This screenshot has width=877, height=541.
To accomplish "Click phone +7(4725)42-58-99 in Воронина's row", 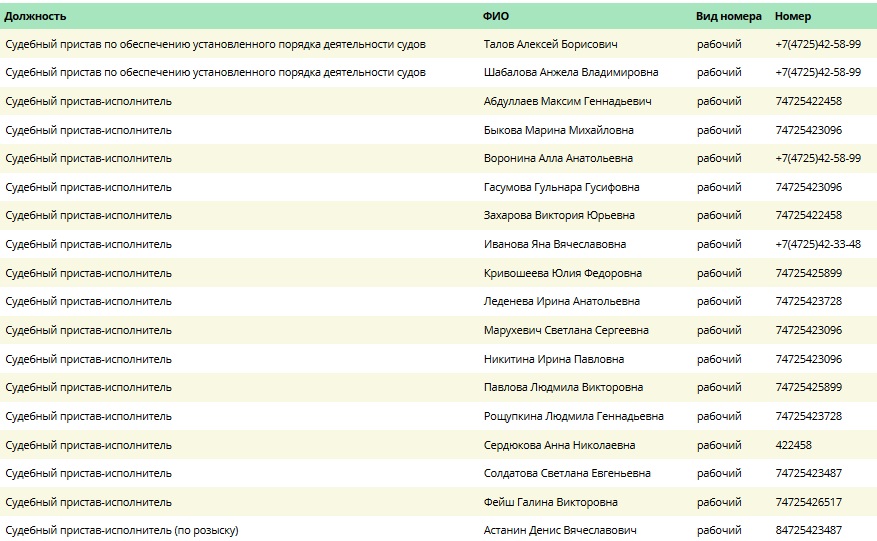I will click(818, 158).
